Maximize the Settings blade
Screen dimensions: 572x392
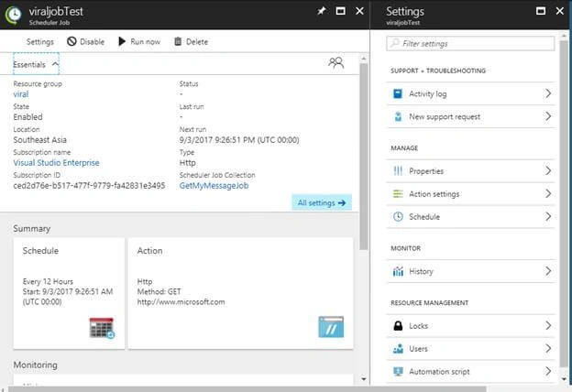[541, 11]
